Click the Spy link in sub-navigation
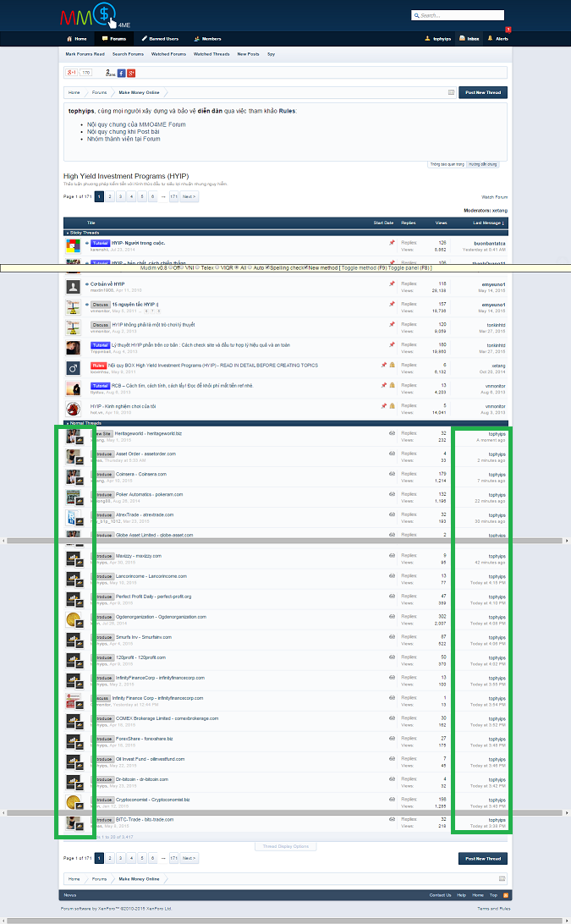Image resolution: width=571 pixels, height=924 pixels. pos(271,53)
